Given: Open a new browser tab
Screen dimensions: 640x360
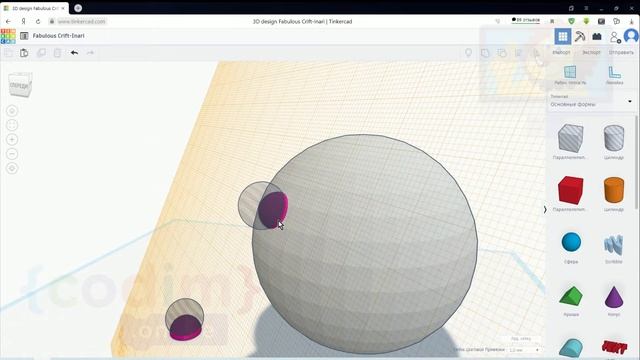Looking at the screenshot, I should coord(78,8).
